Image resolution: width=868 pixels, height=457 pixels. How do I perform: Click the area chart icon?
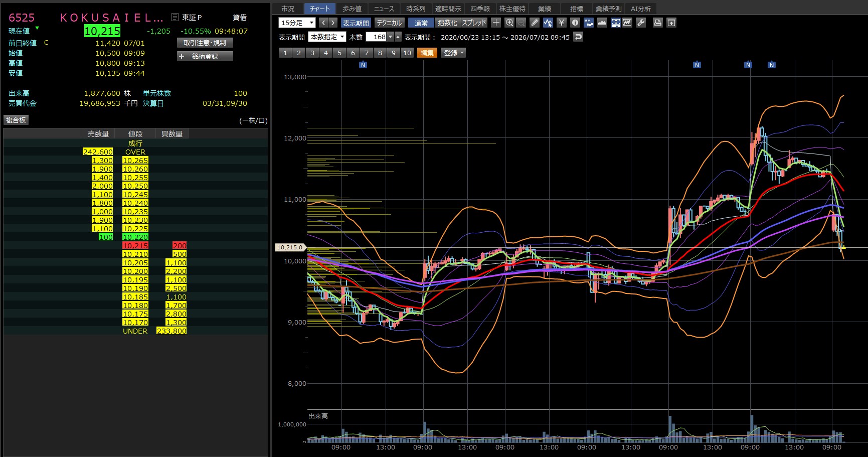[602, 23]
